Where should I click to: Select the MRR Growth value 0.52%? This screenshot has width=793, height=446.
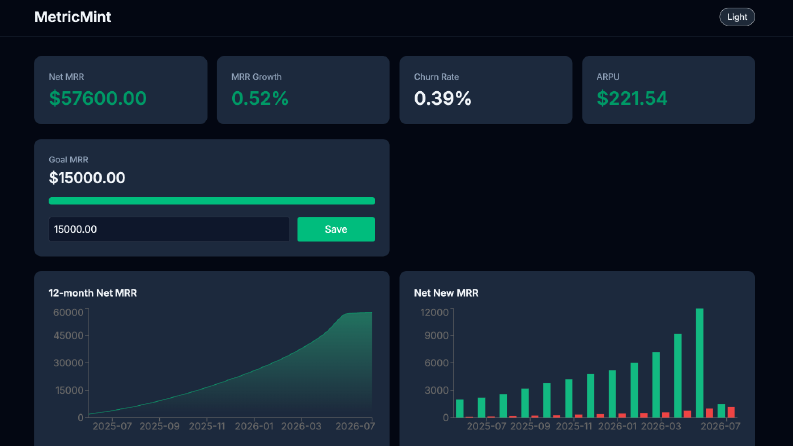click(259, 98)
